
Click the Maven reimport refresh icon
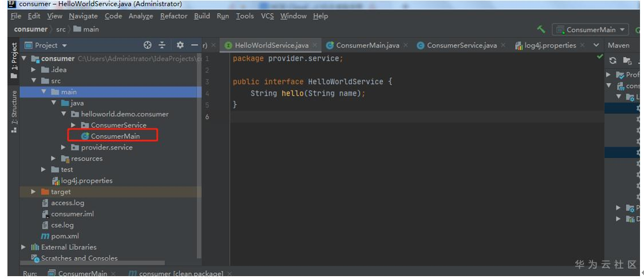tap(613, 60)
